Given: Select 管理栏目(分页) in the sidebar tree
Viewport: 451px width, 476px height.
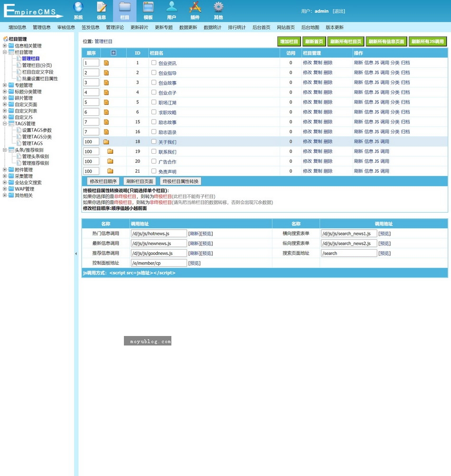Looking at the screenshot, I should [37, 65].
